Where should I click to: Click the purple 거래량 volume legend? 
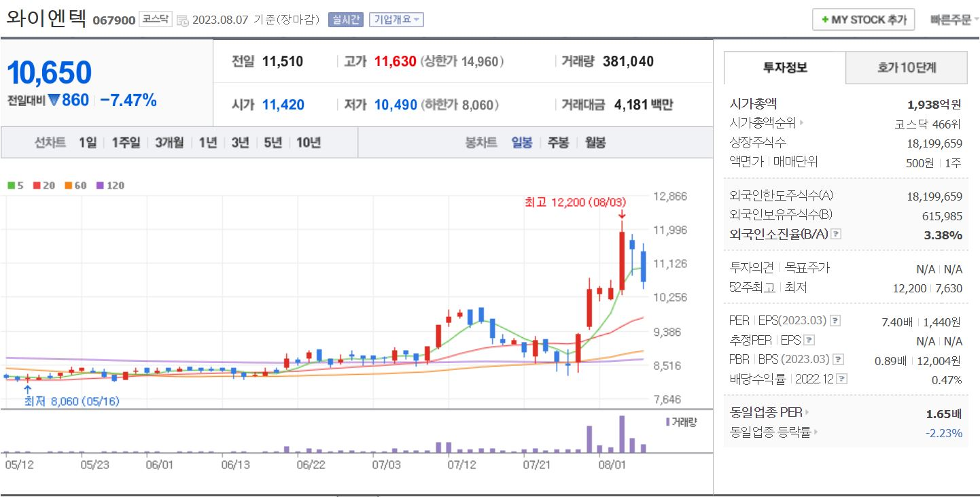point(681,422)
